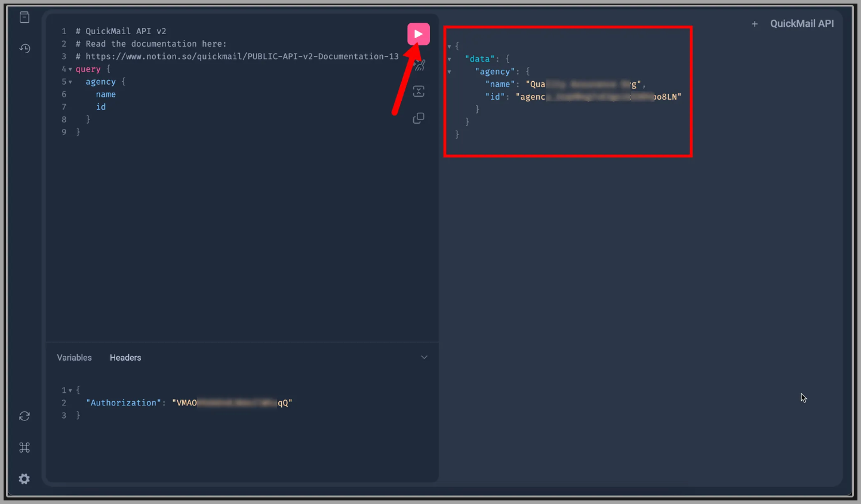Merge fragments into the query
Screen dimensions: 861x504
point(419,91)
